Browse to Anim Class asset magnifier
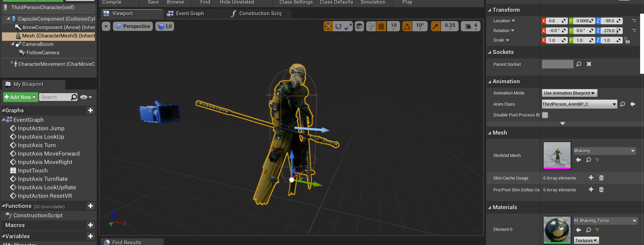Viewport: 644px width, 245px height. 622,104
